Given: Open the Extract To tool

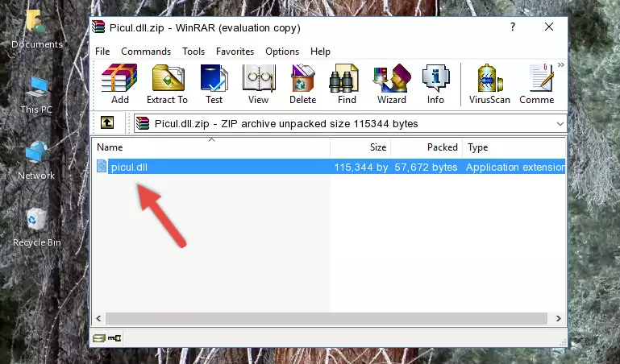Looking at the screenshot, I should 167,84.
